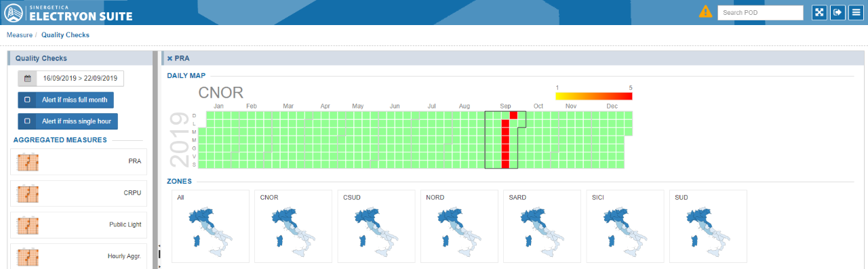The width and height of the screenshot is (868, 269).
Task: Click the Jun month label
Action: [395, 106]
